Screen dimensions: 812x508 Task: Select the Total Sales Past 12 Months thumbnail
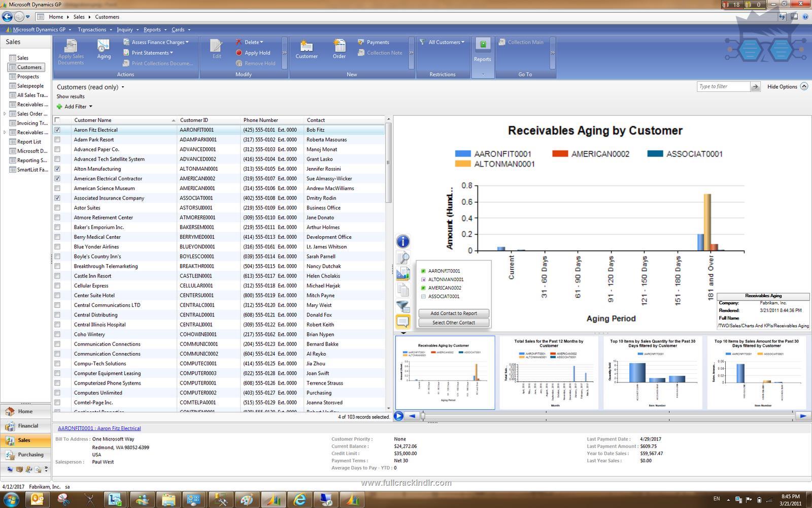tap(549, 373)
